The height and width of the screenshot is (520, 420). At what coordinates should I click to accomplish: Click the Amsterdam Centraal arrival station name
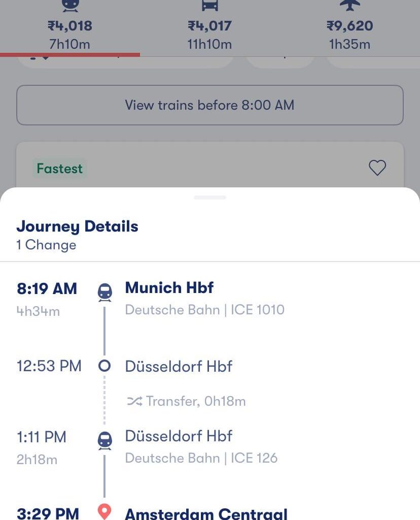[x=207, y=513]
